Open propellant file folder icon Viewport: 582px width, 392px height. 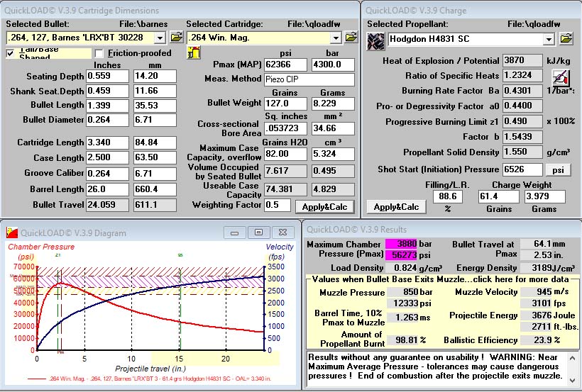coord(566,38)
